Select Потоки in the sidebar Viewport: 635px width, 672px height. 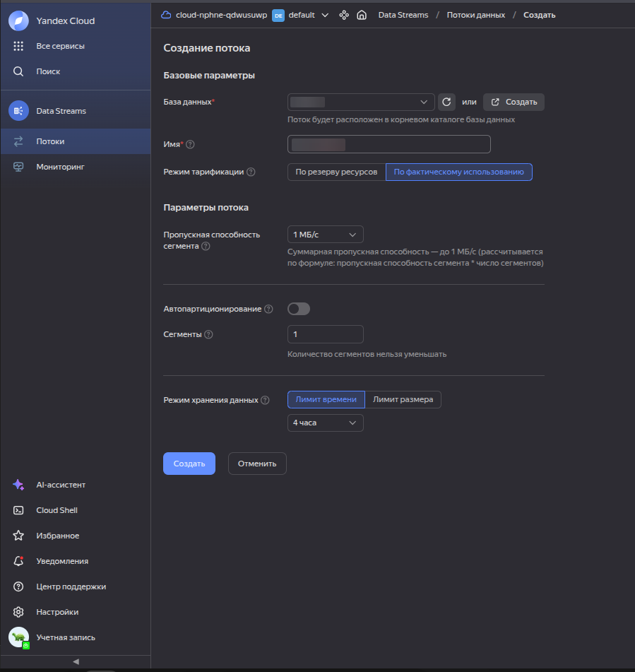76,141
